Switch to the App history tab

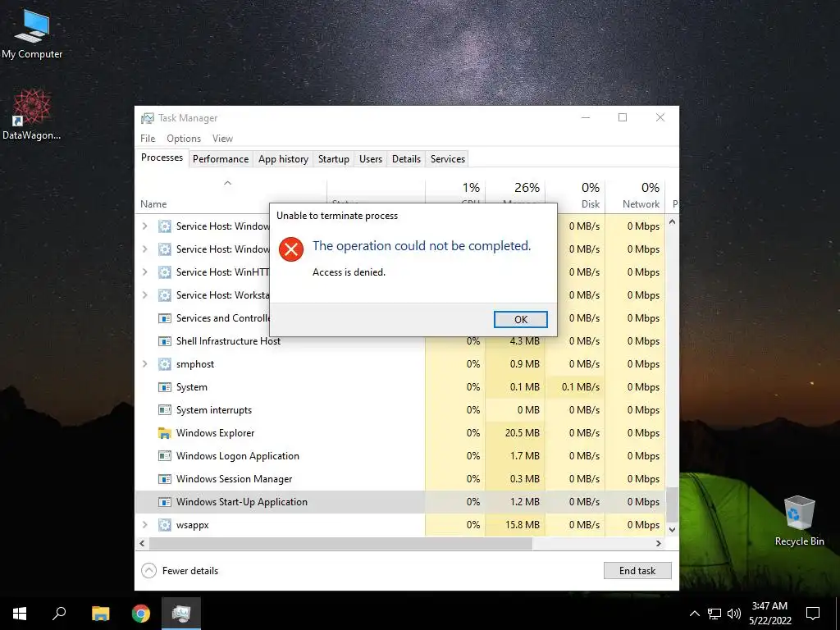[x=283, y=159]
